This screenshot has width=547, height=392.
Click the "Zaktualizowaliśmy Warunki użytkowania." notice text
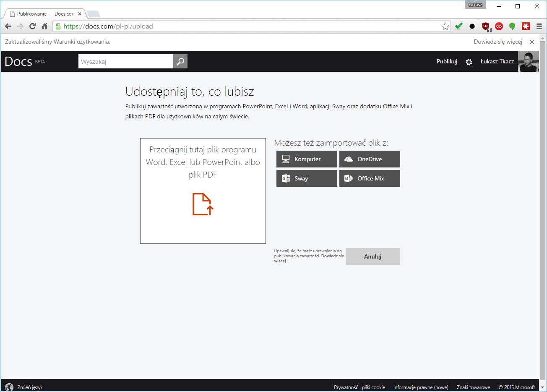[57, 42]
